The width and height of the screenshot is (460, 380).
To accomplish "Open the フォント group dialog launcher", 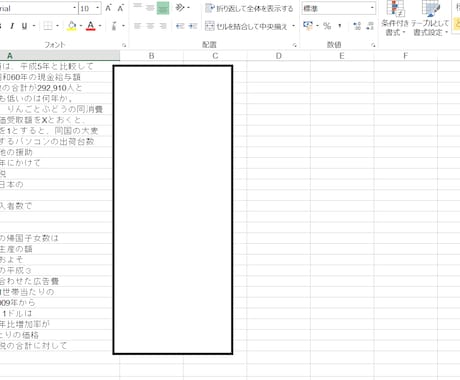I will (124, 45).
